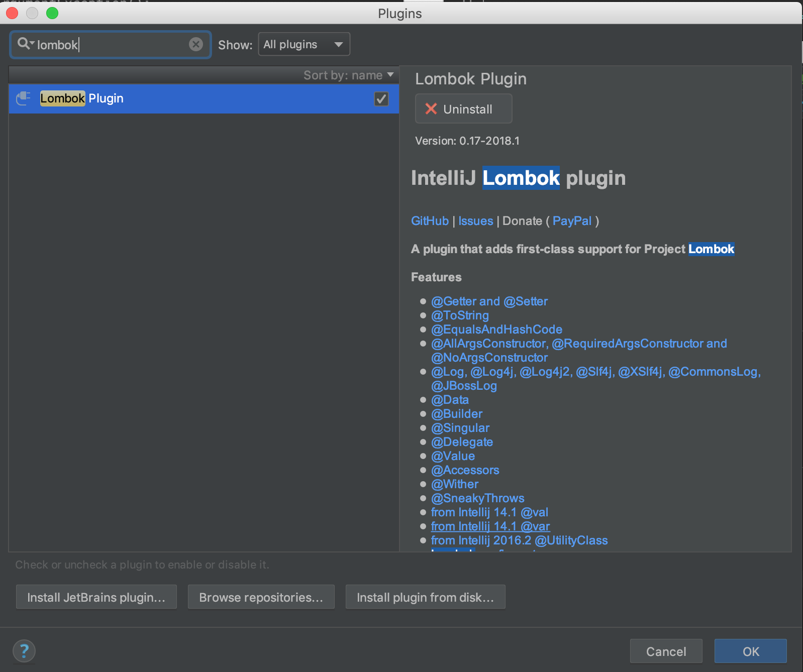Open the Sort by name dropdown

pyautogui.click(x=348, y=75)
